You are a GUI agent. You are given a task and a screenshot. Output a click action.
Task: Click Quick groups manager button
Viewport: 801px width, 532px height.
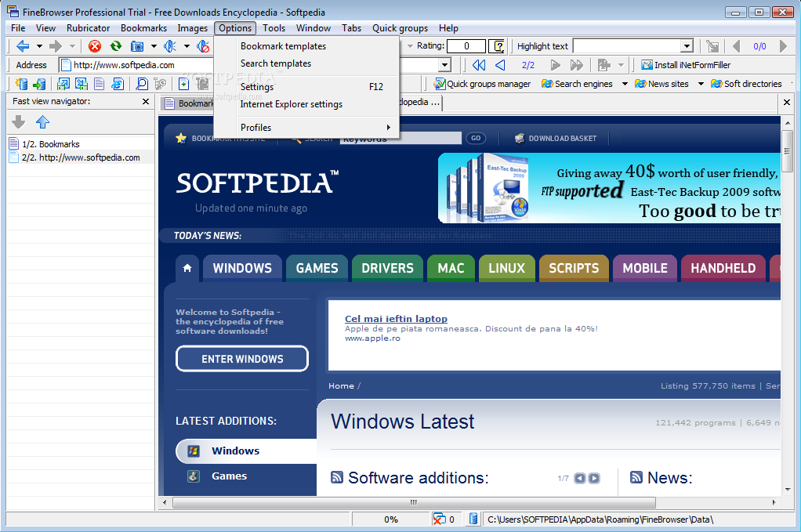click(x=482, y=84)
